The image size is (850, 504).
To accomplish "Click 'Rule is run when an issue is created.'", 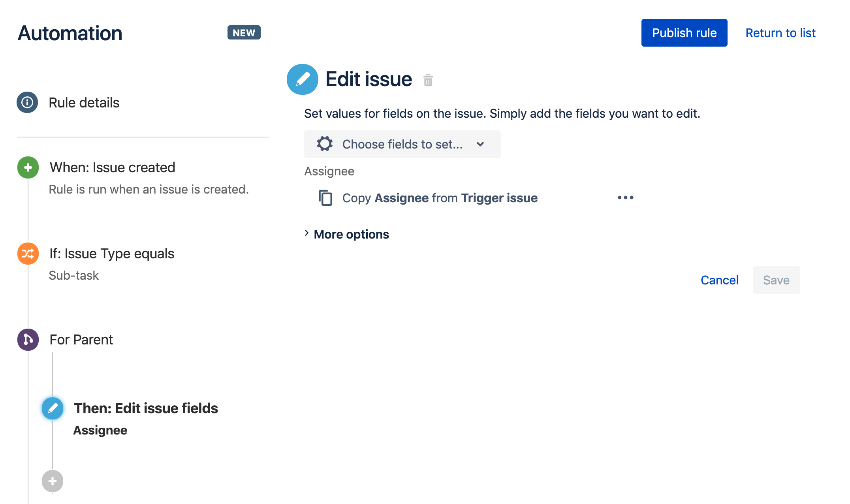I will pyautogui.click(x=149, y=189).
